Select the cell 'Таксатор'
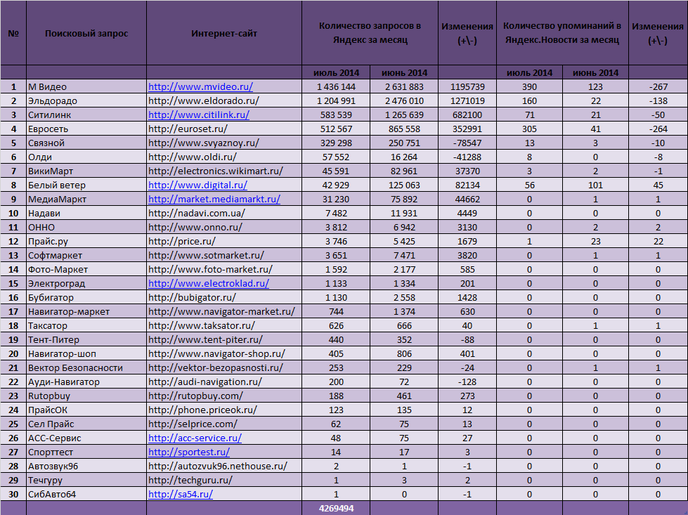 86,325
